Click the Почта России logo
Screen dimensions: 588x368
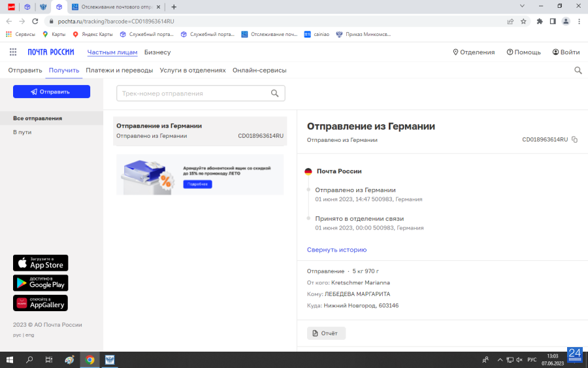point(50,52)
